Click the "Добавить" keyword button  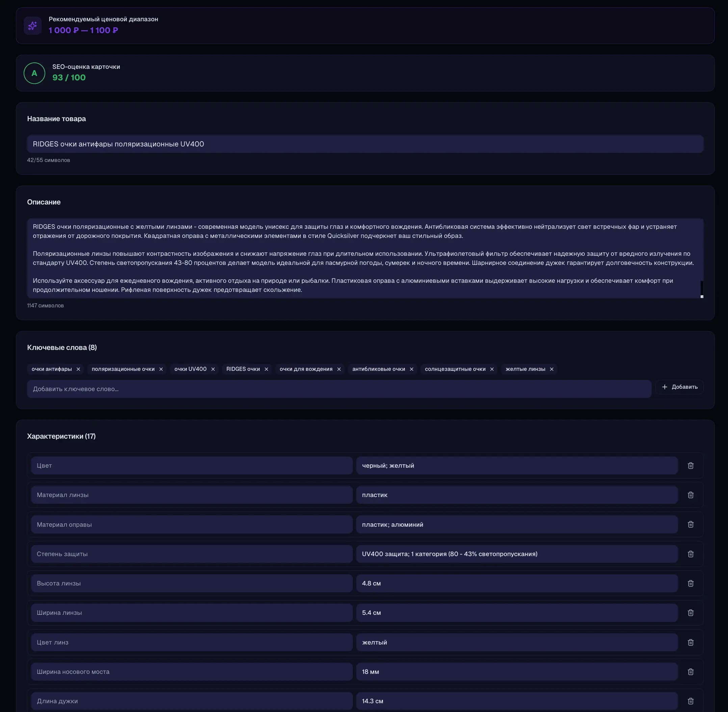tap(679, 387)
